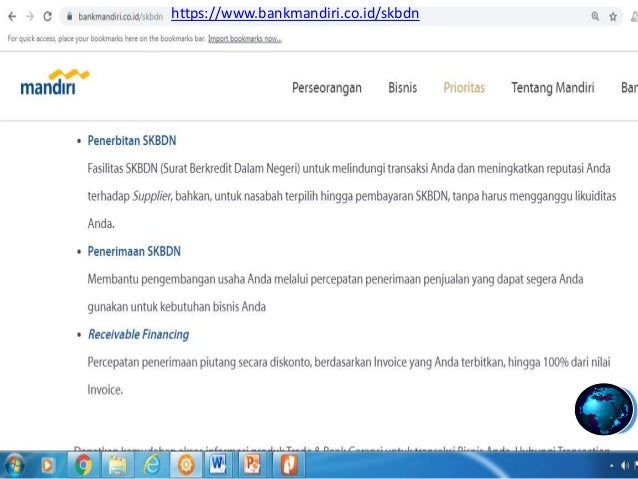The image size is (638, 479).
Task: Open the Perseorangan menu
Action: (327, 88)
